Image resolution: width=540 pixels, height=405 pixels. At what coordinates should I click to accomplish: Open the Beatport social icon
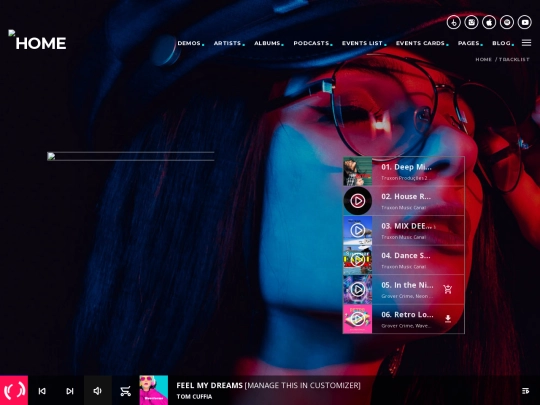[454, 22]
